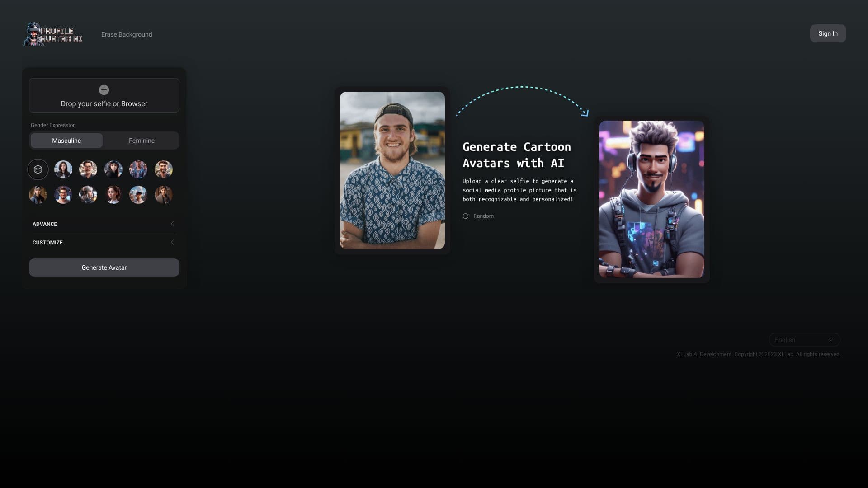Expand the ADVANCE section
The height and width of the screenshot is (488, 868).
click(x=104, y=224)
